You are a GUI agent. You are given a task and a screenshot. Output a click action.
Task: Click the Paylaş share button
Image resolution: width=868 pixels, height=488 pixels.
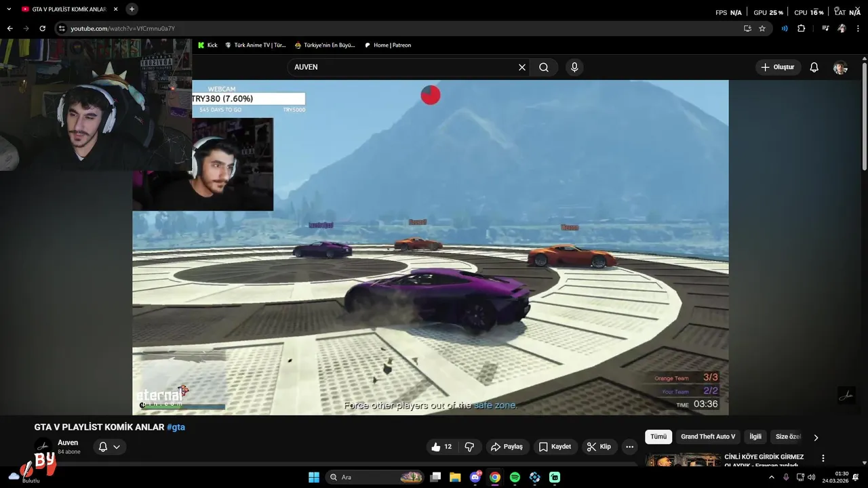pos(507,447)
